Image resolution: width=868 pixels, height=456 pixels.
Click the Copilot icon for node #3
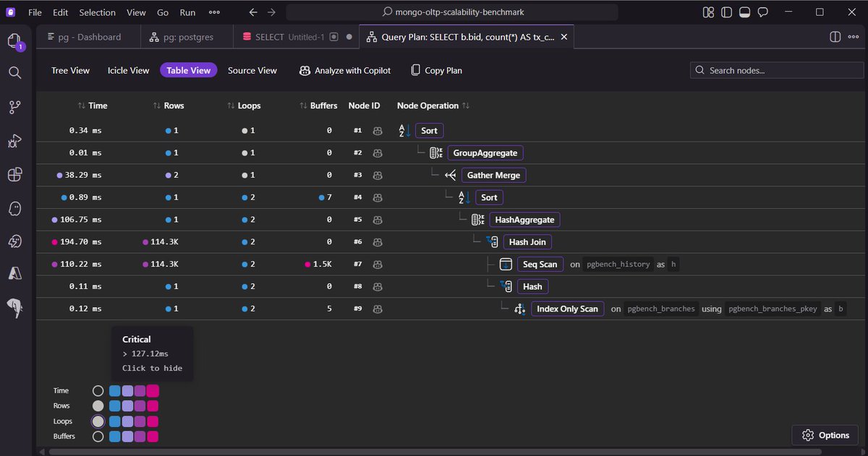(x=378, y=176)
